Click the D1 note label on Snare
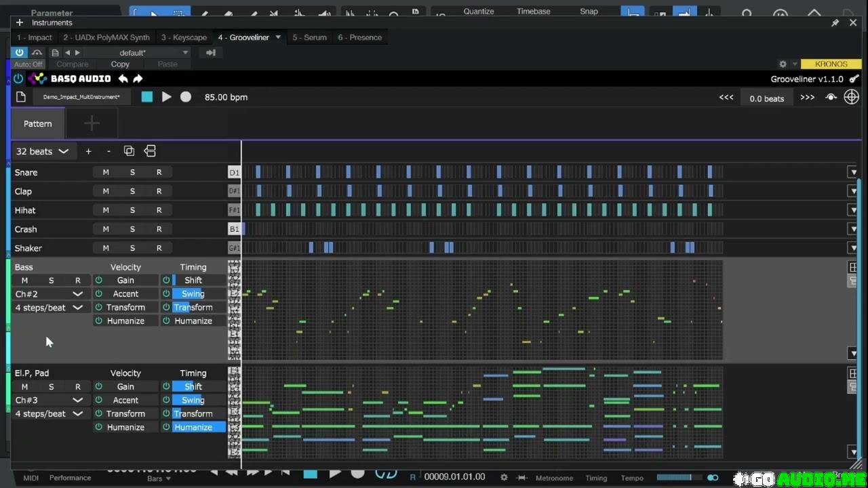Viewport: 868px width, 488px height. pyautogui.click(x=234, y=172)
